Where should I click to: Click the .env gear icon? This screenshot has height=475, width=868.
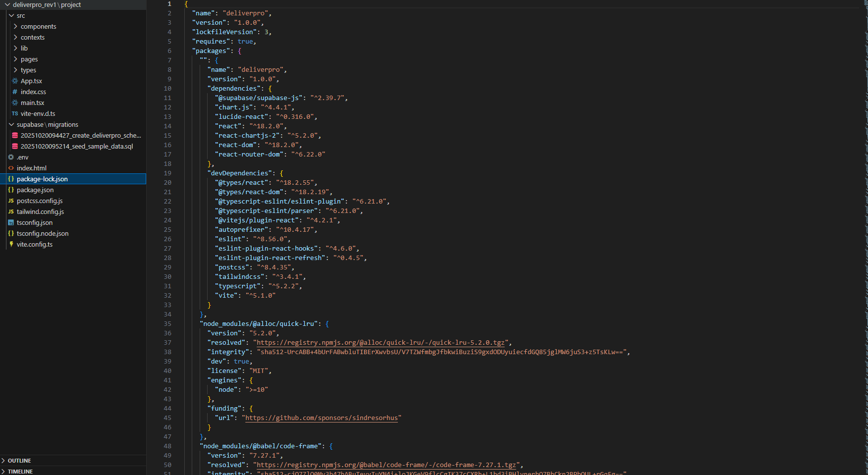[x=10, y=157]
